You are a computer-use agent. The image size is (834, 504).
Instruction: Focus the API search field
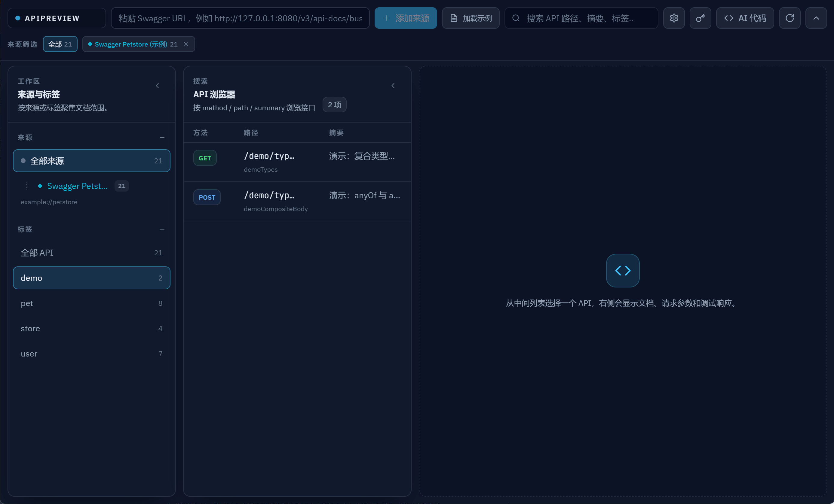click(581, 18)
